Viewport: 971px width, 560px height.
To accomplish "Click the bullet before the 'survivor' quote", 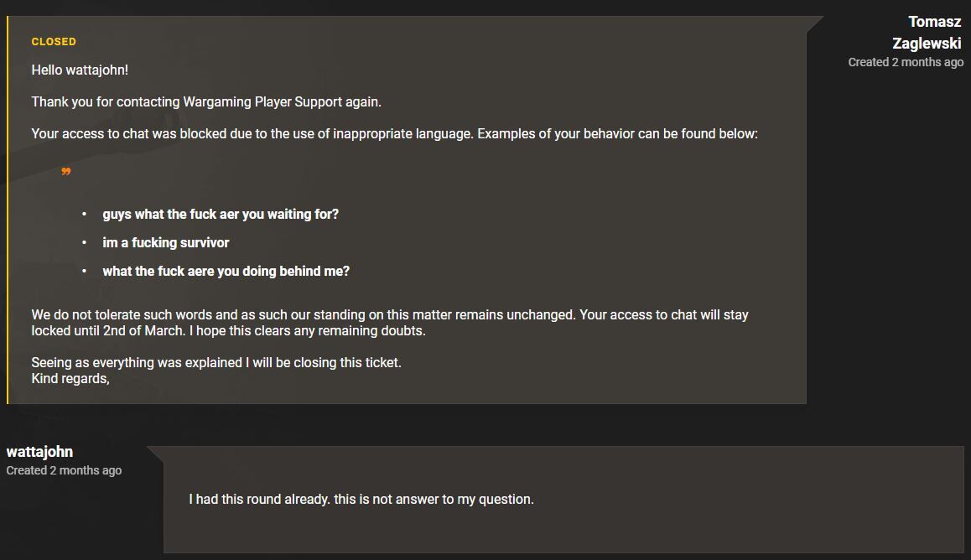I will point(85,242).
